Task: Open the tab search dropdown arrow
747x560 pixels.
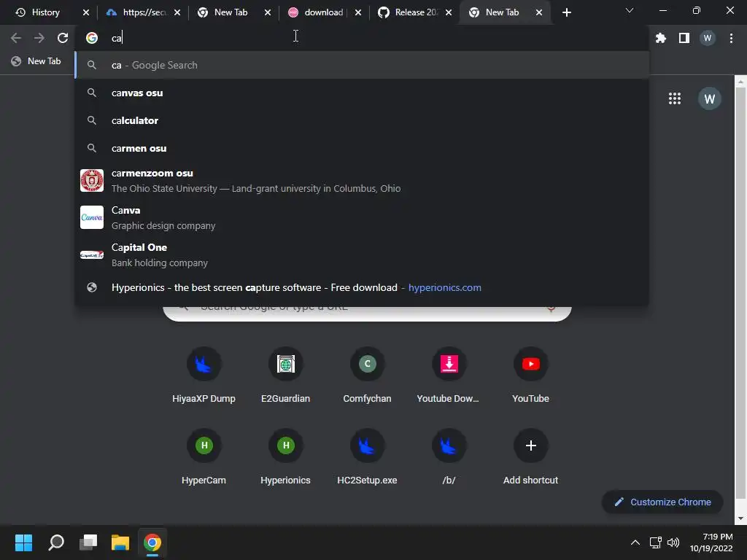Action: tap(630, 10)
